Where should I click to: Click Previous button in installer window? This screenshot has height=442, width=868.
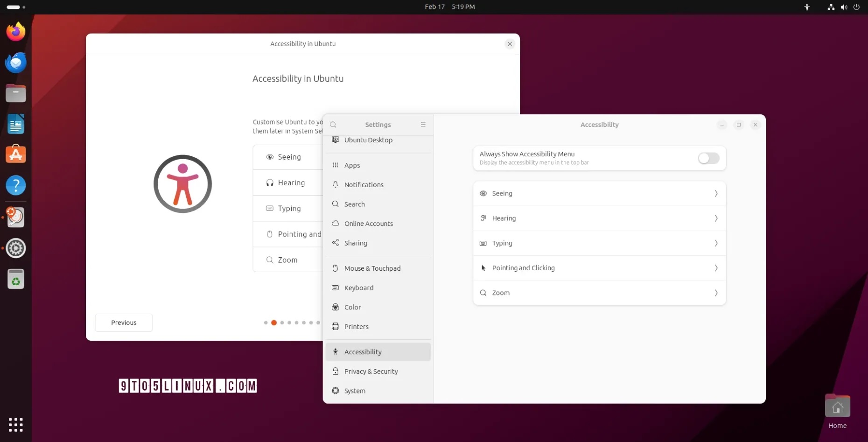click(124, 323)
